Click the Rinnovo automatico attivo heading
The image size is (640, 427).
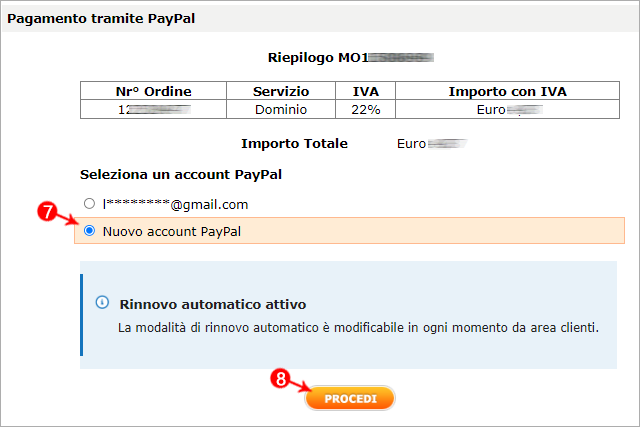pyautogui.click(x=213, y=305)
